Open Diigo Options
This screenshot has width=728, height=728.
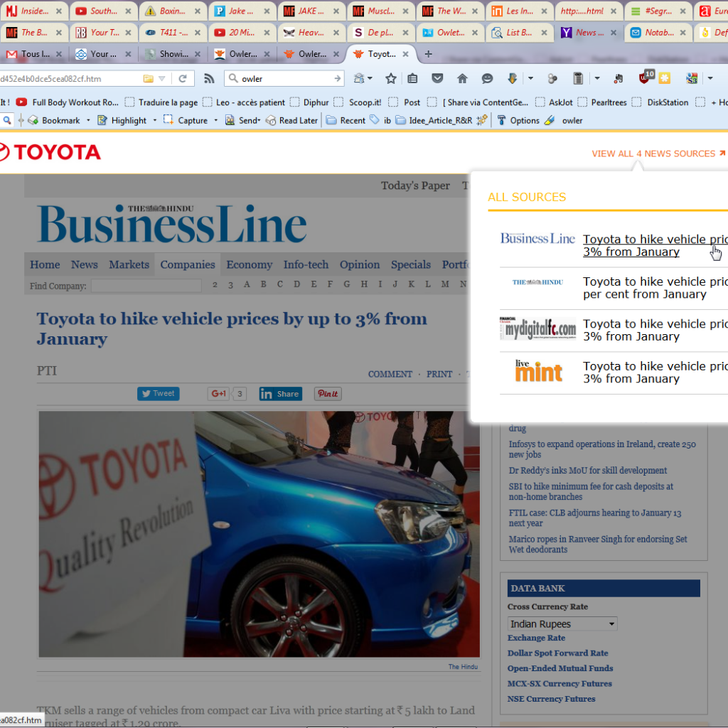point(518,120)
